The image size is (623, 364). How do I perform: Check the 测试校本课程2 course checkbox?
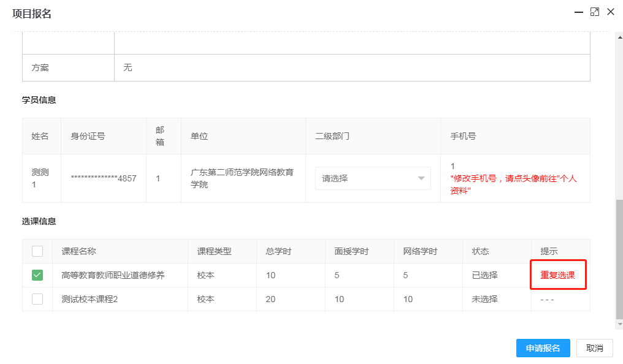pyautogui.click(x=37, y=299)
